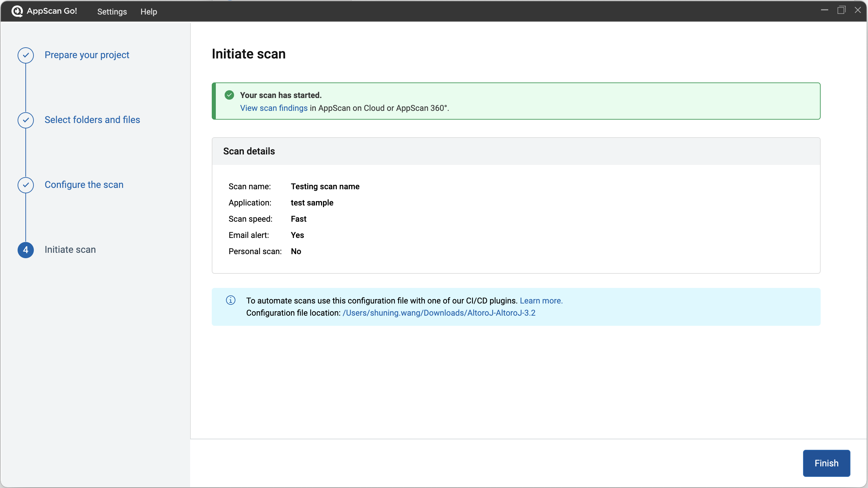868x488 pixels.
Task: Click the Configure the scan checkmark circle
Action: point(26,185)
